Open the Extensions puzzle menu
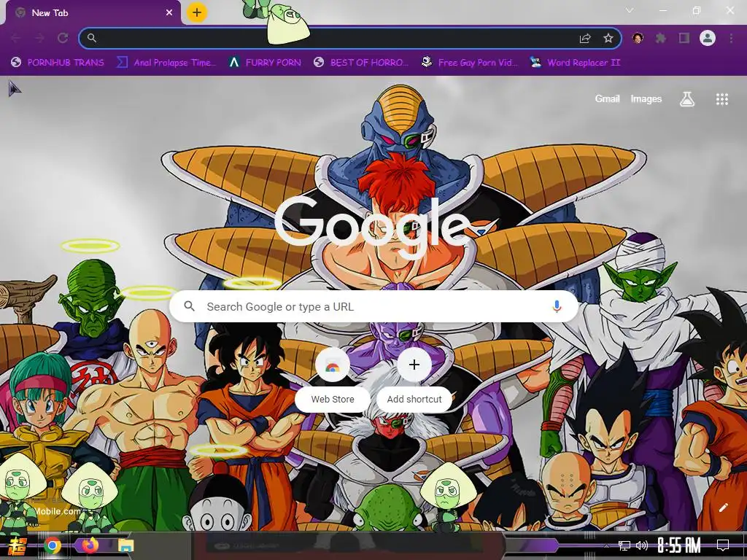This screenshot has width=747, height=560. (661, 38)
